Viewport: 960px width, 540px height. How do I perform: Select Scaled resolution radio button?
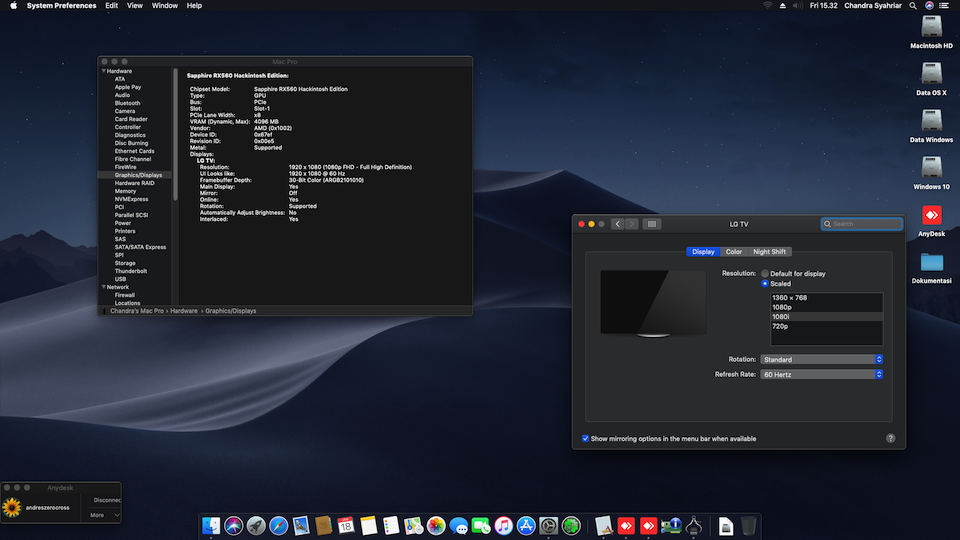pos(765,283)
